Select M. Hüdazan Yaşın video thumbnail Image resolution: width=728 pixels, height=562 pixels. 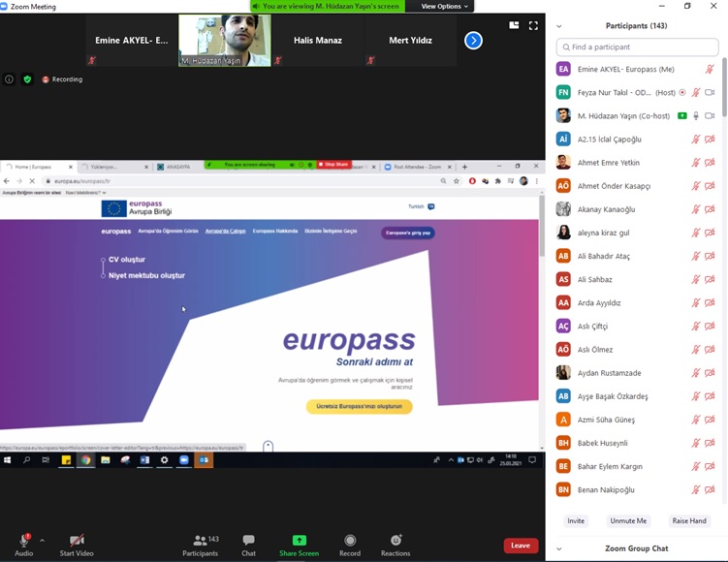(225, 41)
